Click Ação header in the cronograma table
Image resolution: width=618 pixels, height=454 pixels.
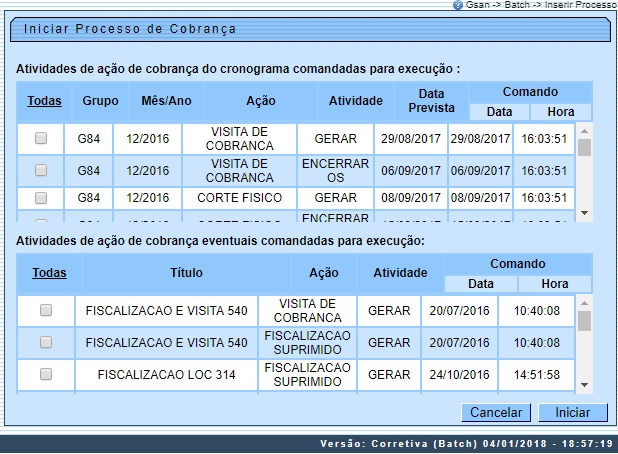click(x=261, y=101)
